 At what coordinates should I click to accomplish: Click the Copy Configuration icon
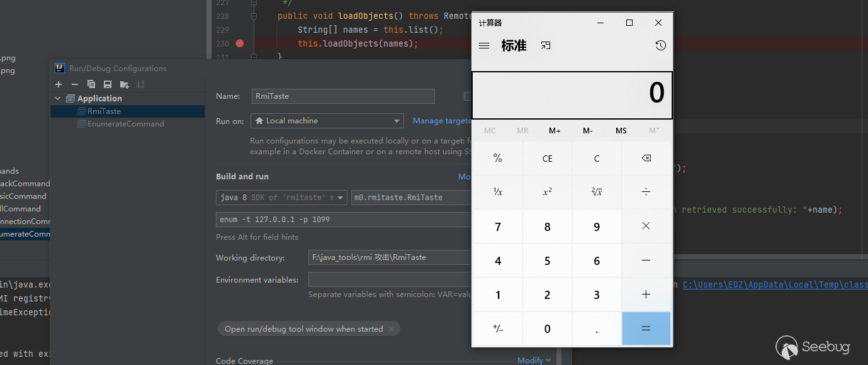point(91,84)
